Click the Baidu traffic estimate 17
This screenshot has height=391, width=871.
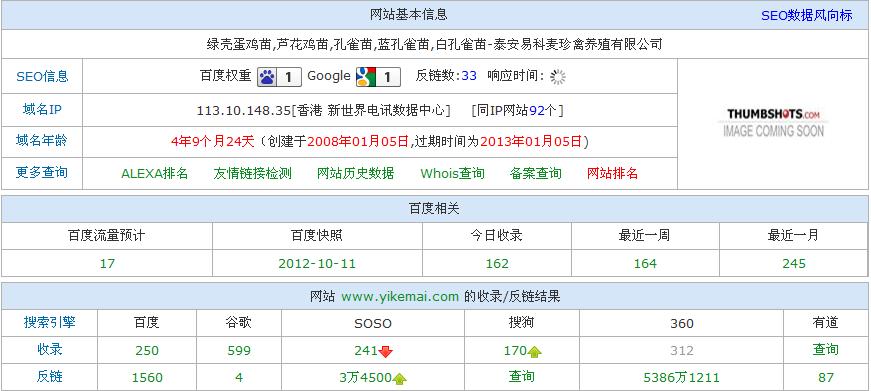tap(107, 263)
